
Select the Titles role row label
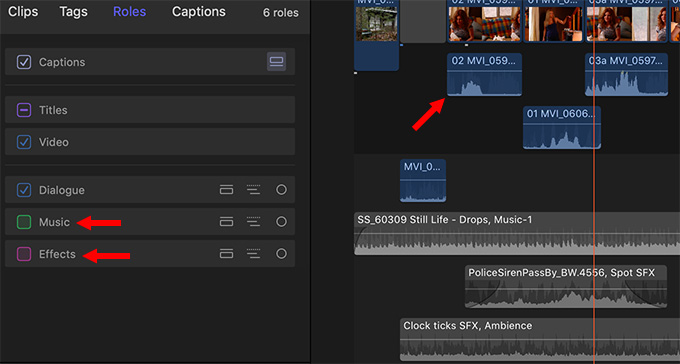53,110
